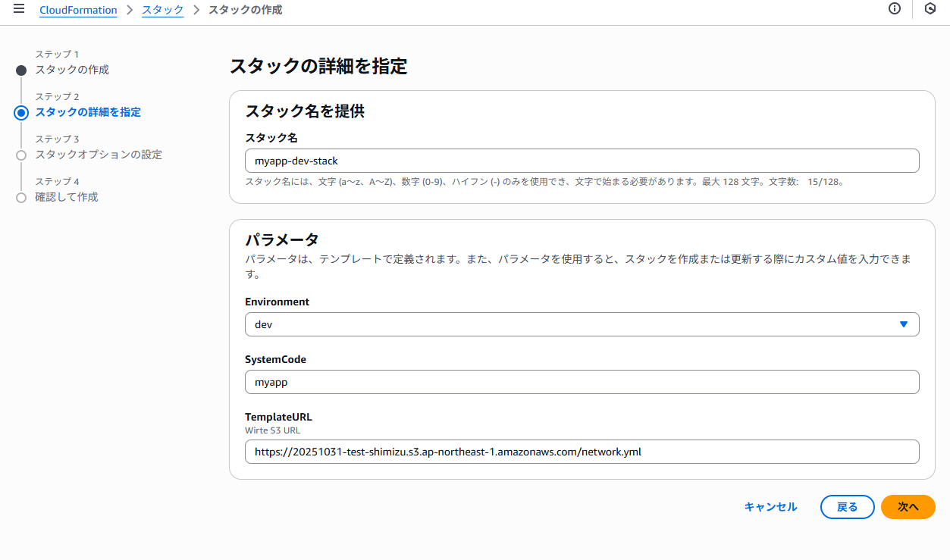This screenshot has width=950, height=560.
Task: Go to CloudFormation breadcrumb link
Action: (x=78, y=11)
